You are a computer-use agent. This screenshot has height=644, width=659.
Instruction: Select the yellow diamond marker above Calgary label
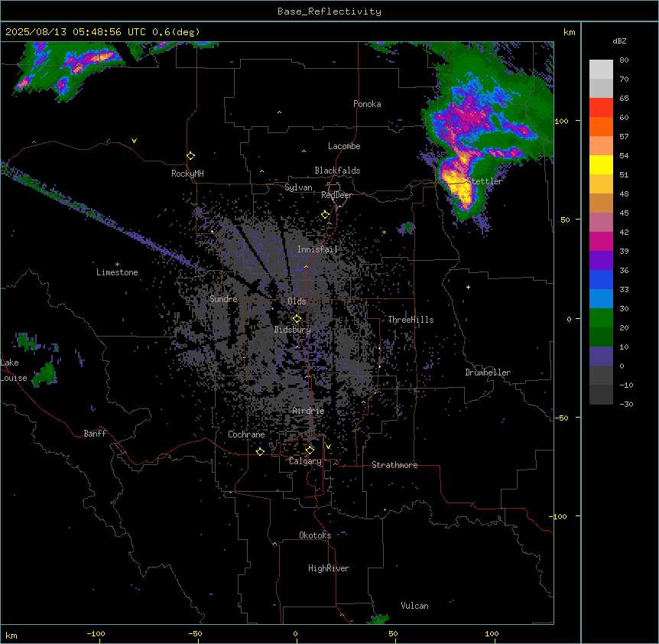click(310, 450)
